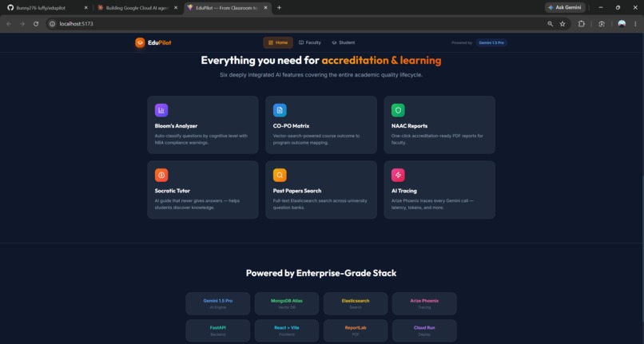Image resolution: width=644 pixels, height=344 pixels.
Task: Click the Cloud Run Deploy tile
Action: [424, 330]
